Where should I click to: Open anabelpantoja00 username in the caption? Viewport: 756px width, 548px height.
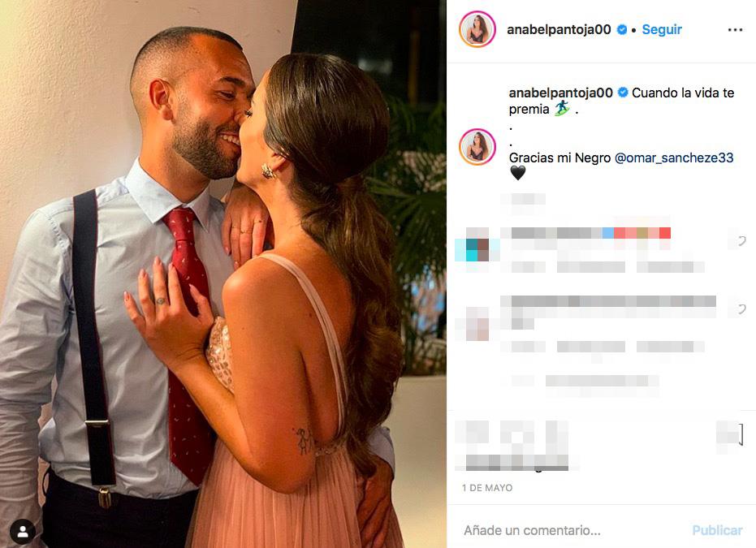point(561,93)
